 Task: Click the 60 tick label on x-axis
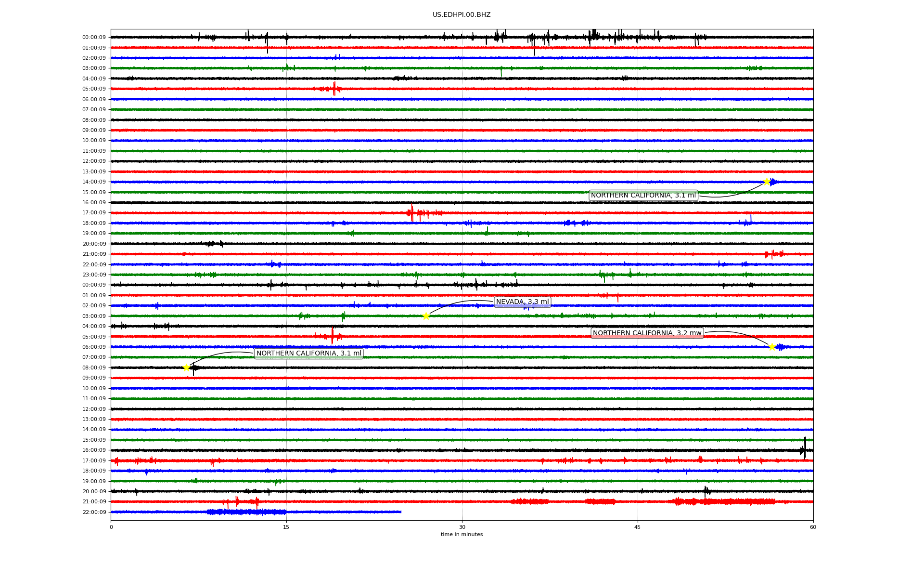(x=813, y=527)
